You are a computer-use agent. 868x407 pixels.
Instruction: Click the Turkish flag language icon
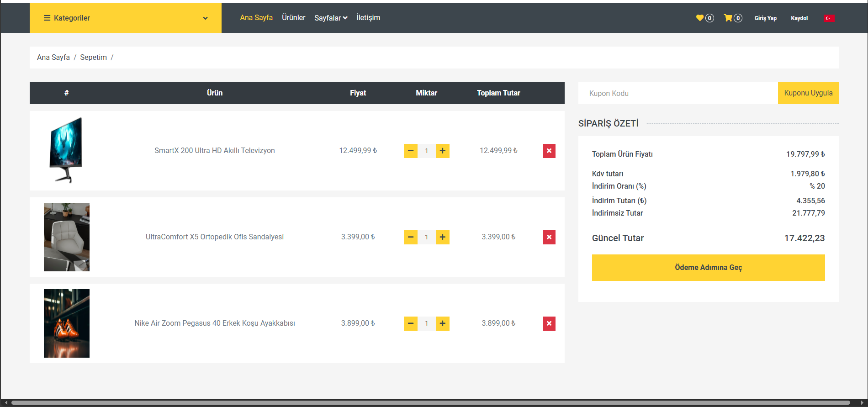tap(829, 18)
